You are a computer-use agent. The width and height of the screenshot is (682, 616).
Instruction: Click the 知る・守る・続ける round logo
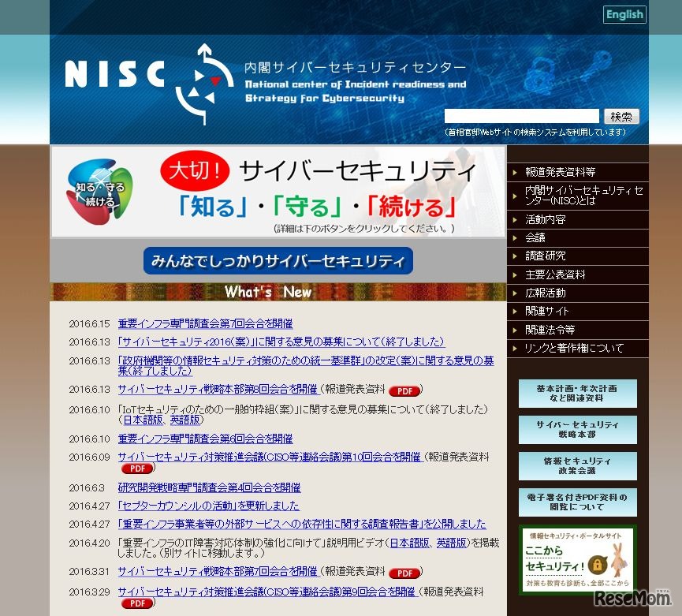pyautogui.click(x=99, y=192)
